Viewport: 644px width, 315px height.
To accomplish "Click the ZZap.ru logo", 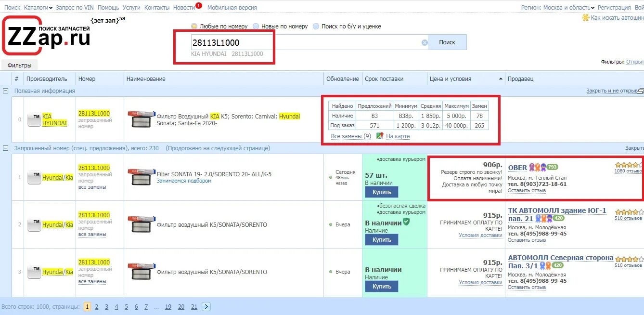I will point(46,36).
